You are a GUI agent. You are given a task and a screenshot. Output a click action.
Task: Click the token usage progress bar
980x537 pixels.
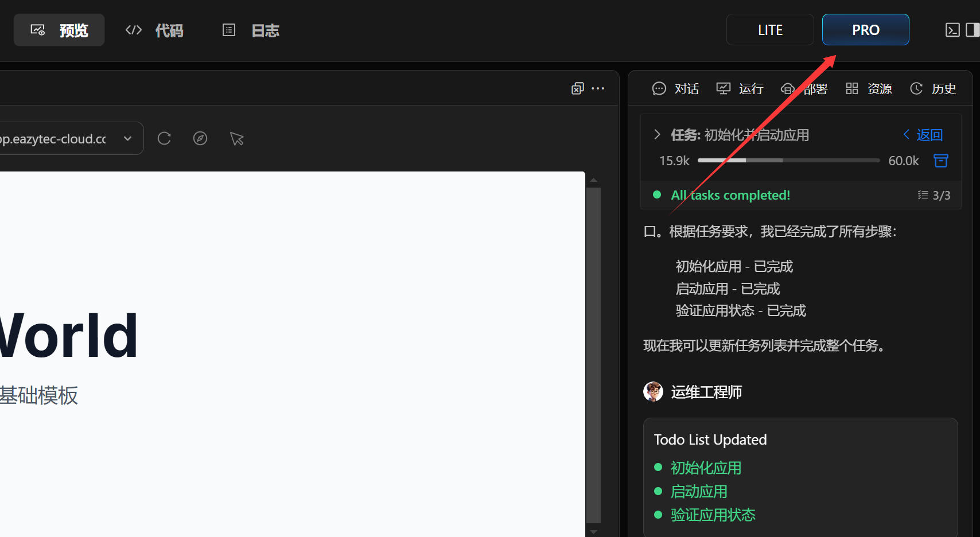click(x=788, y=161)
